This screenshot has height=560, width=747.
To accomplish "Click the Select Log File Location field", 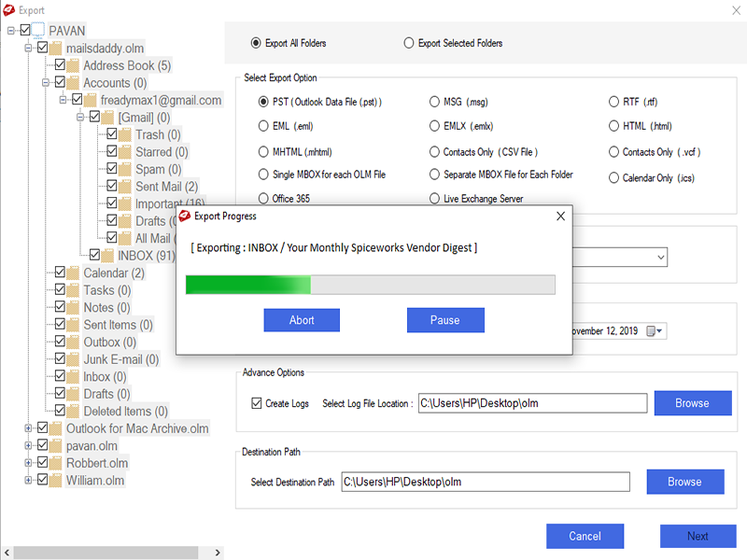I will click(x=532, y=403).
